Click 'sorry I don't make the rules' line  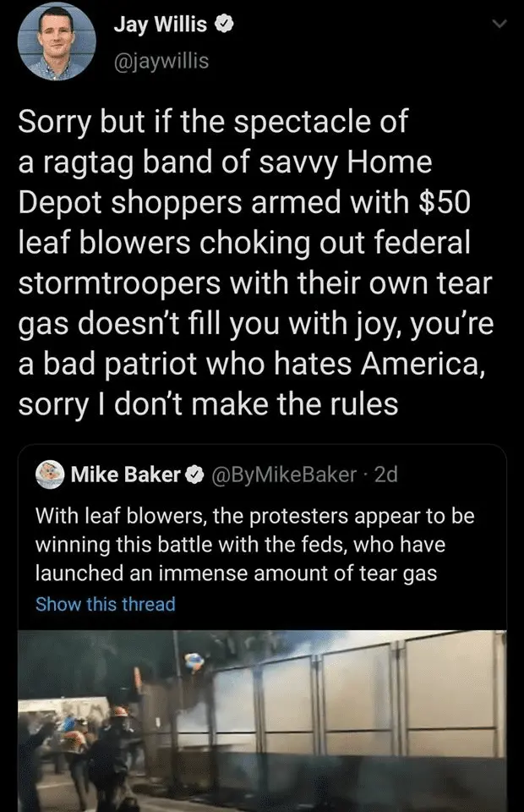tap(207, 404)
